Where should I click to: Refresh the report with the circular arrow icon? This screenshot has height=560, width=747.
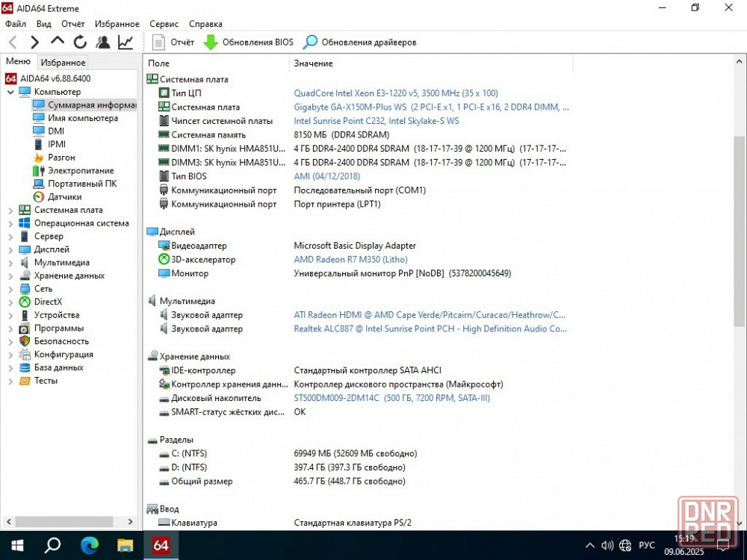coord(80,43)
